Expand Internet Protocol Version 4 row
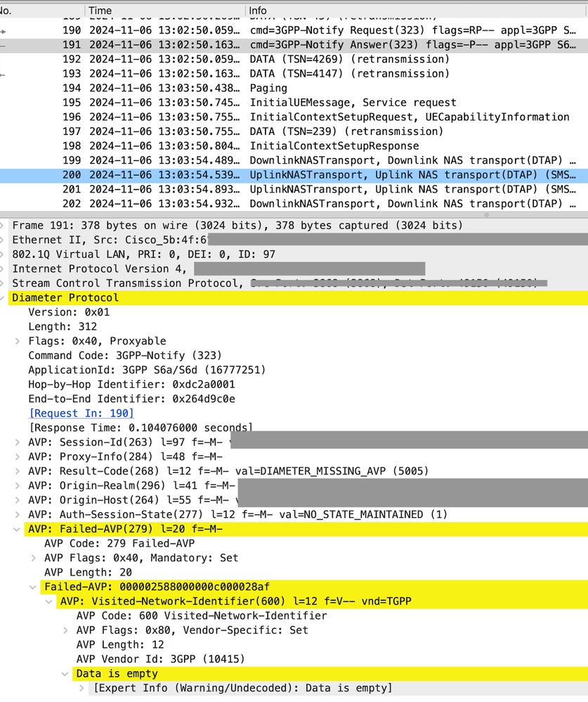588x702 pixels. [2, 268]
